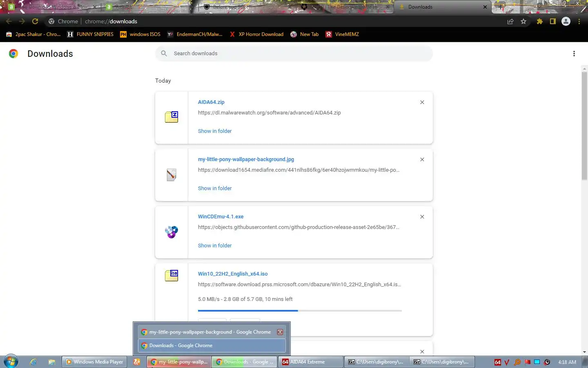Click the page vertical scrollbar thumb
Screen dimensions: 588x368
tap(584, 126)
